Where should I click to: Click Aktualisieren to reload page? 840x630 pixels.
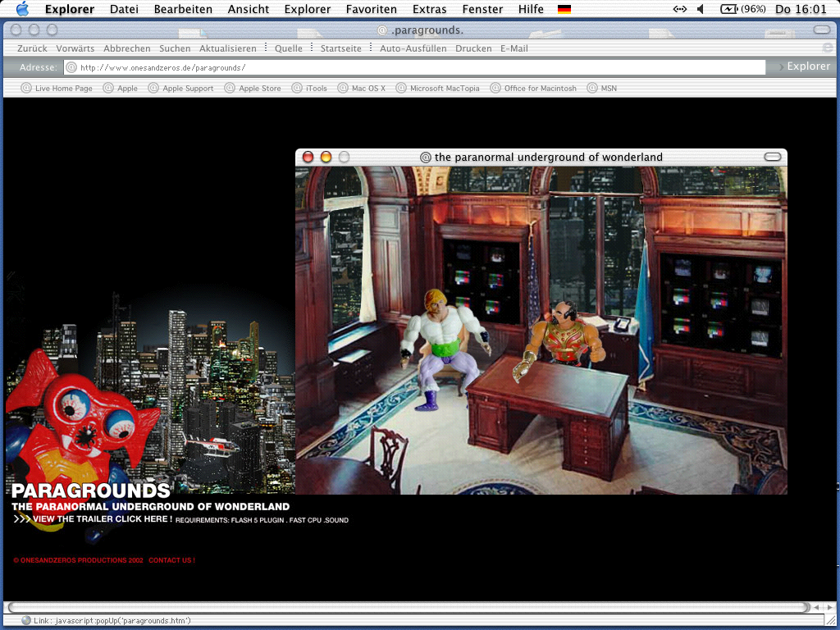click(227, 48)
